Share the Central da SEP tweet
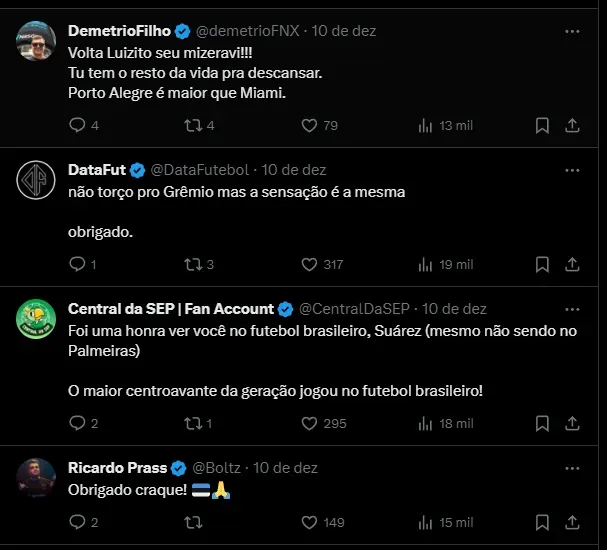The image size is (607, 550). (x=573, y=423)
